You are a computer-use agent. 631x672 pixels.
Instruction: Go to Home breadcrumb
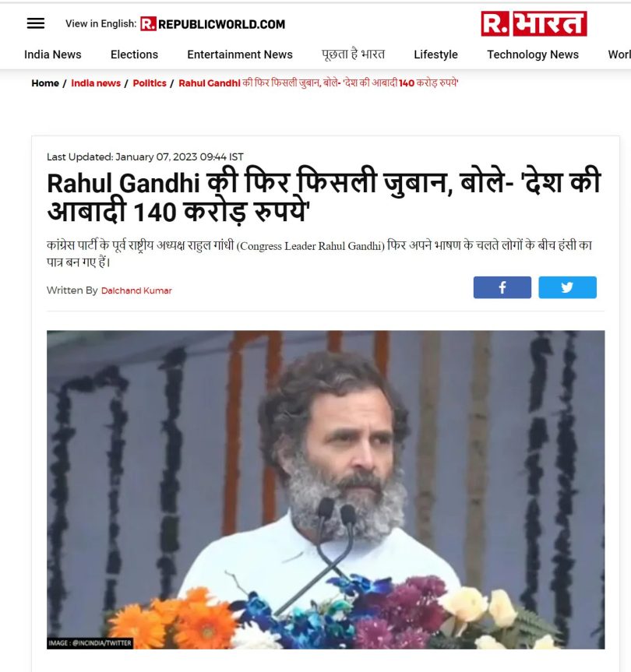click(45, 83)
